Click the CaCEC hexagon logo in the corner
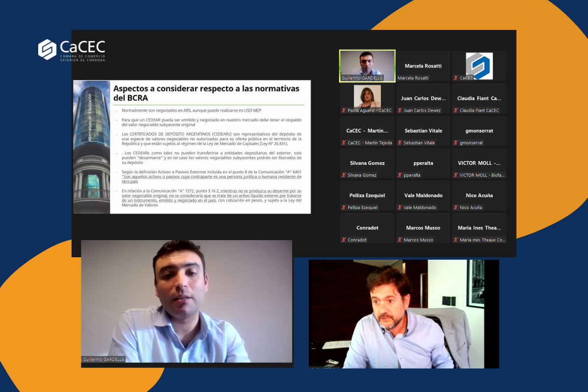This screenshot has width=588, height=392. [x=48, y=49]
